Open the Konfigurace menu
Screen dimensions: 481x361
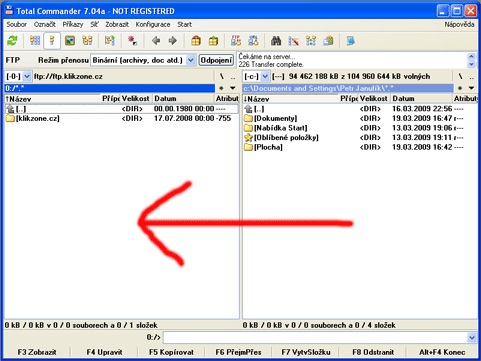[x=153, y=24]
